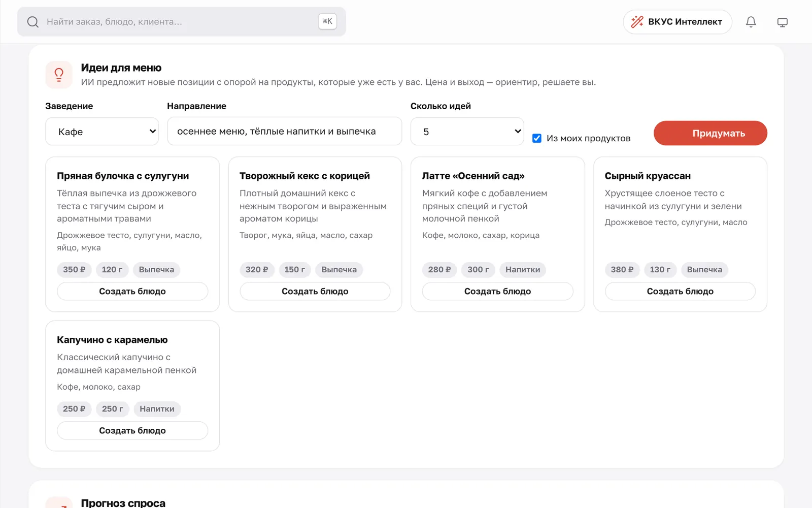
Task: Click the Заведение field label
Action: (69, 106)
